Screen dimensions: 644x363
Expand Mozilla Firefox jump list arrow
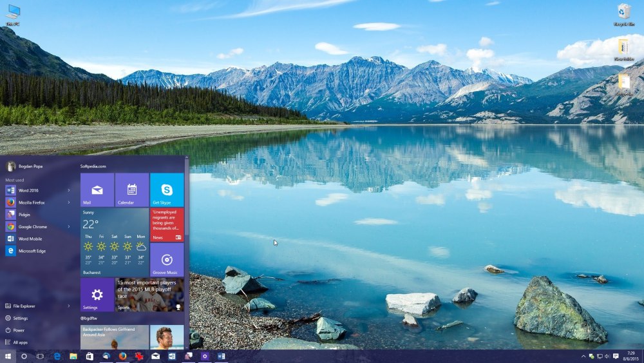69,202
